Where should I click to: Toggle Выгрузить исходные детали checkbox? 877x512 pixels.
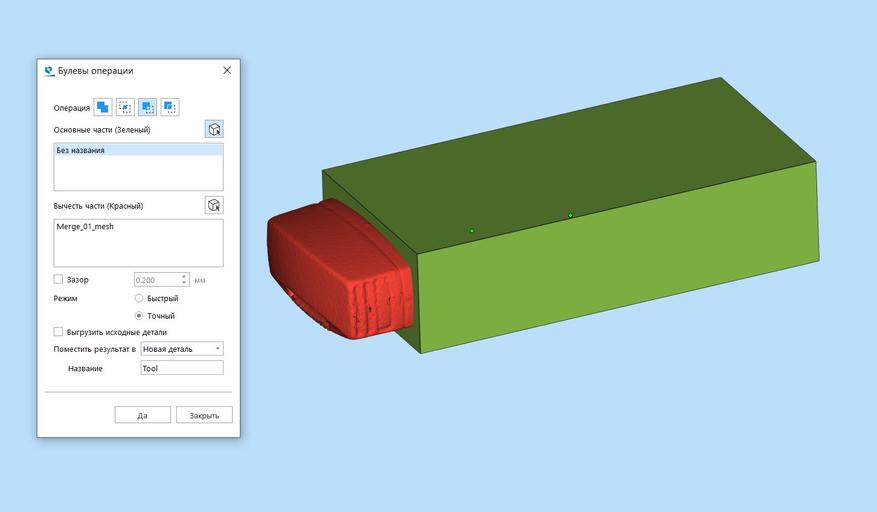(58, 332)
